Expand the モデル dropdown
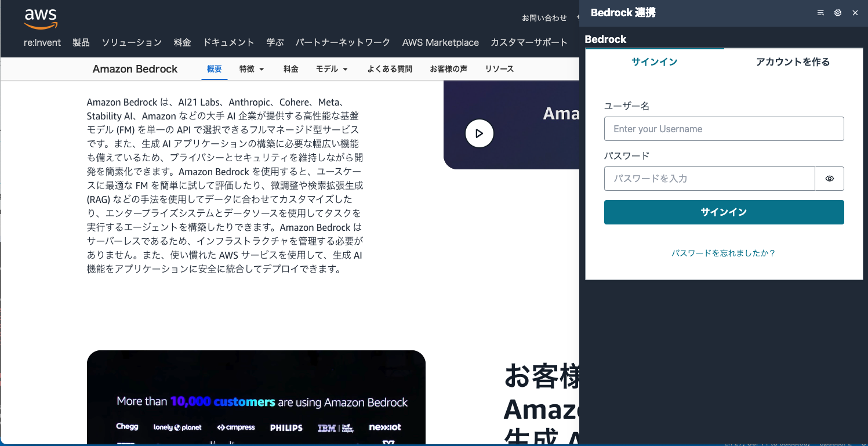Image resolution: width=868 pixels, height=446 pixels. (x=332, y=69)
